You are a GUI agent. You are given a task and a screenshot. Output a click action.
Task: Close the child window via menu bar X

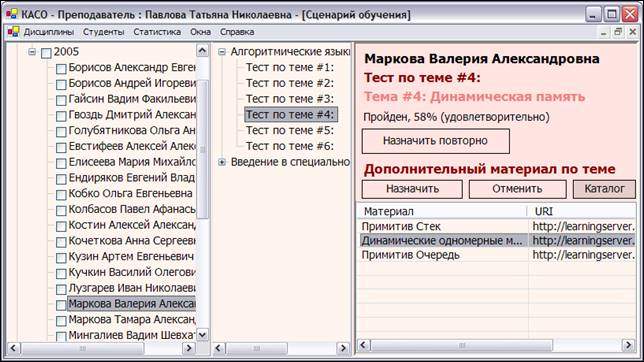[633, 32]
